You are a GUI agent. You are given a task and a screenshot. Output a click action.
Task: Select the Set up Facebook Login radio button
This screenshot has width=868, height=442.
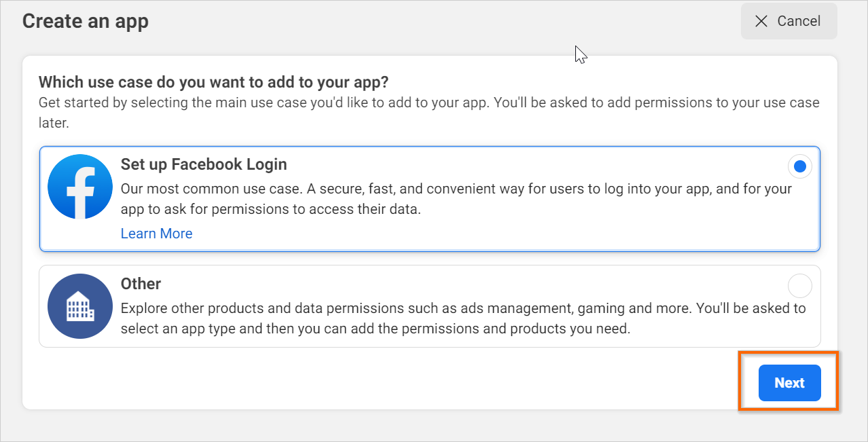(x=800, y=166)
